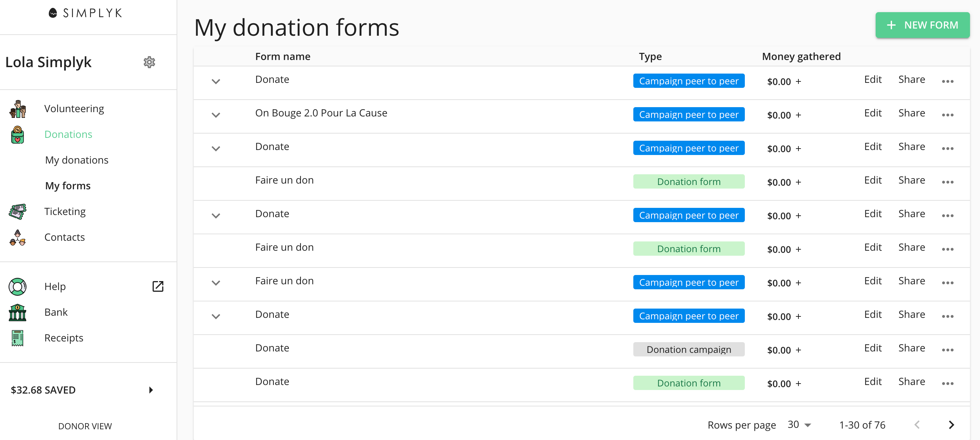The image size is (980, 440).
Task: Switch to DONOR VIEW
Action: pos(85,426)
